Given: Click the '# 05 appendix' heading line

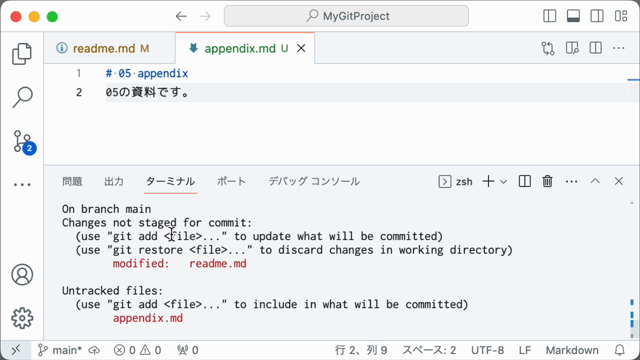Looking at the screenshot, I should point(147,73).
